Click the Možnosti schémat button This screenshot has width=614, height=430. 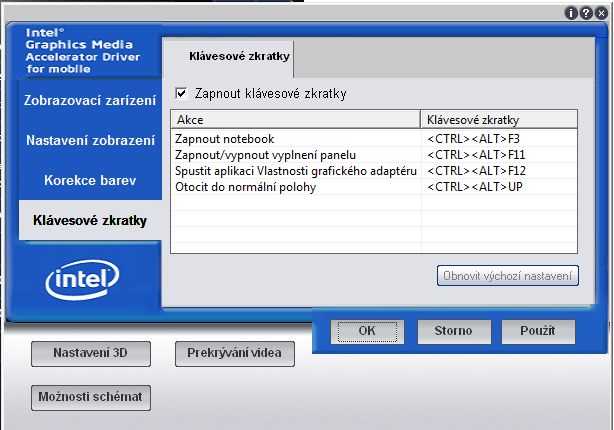coord(91,397)
